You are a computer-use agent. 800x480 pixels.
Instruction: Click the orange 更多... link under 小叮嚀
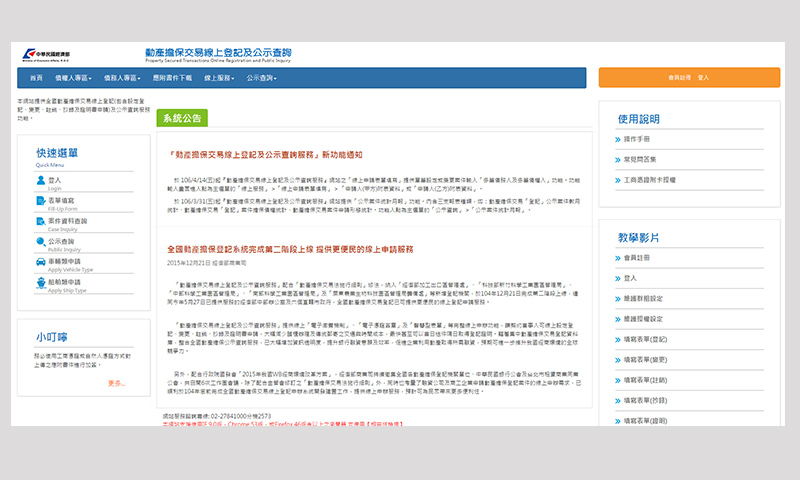(x=117, y=383)
